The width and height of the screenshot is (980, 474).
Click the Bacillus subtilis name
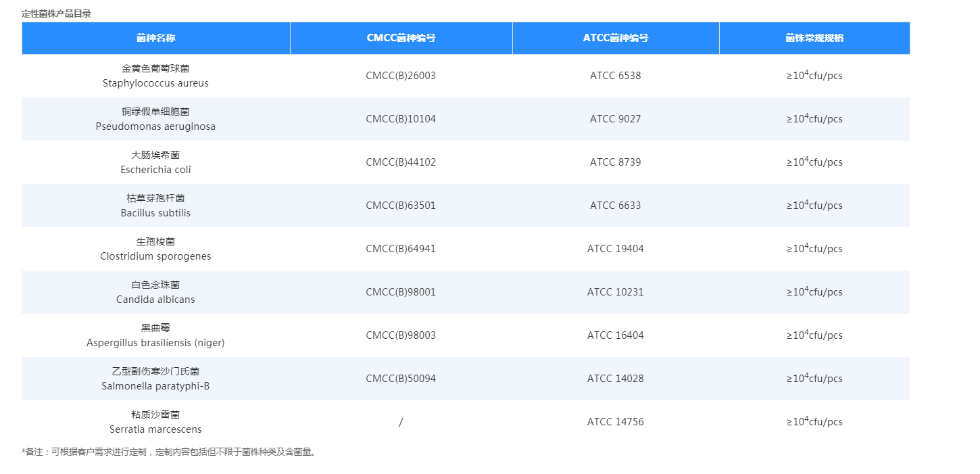(x=155, y=213)
